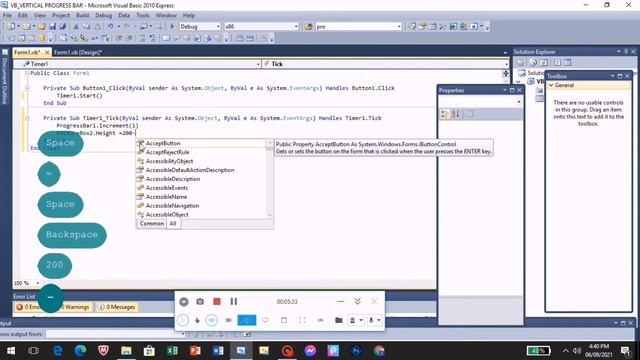This screenshot has height=360, width=640.
Task: Open the Project menu
Action: click(61, 16)
